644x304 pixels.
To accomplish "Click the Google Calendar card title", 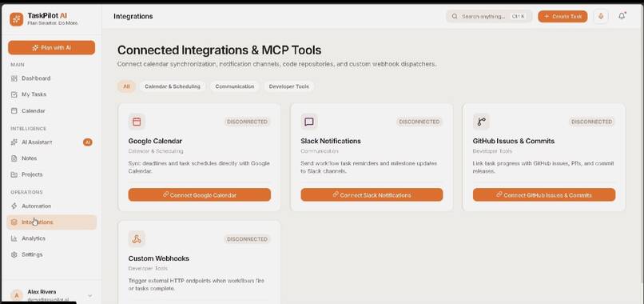I will (155, 141).
